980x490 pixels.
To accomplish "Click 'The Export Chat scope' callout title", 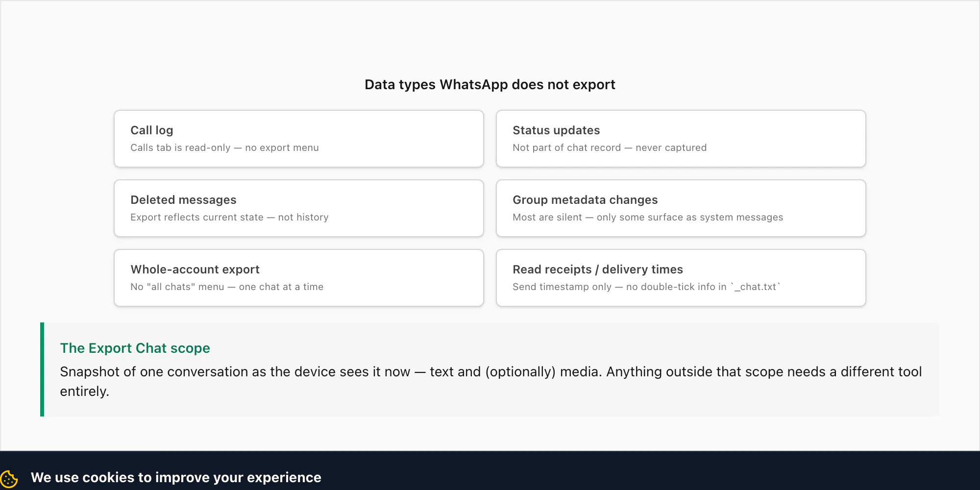I will (135, 348).
